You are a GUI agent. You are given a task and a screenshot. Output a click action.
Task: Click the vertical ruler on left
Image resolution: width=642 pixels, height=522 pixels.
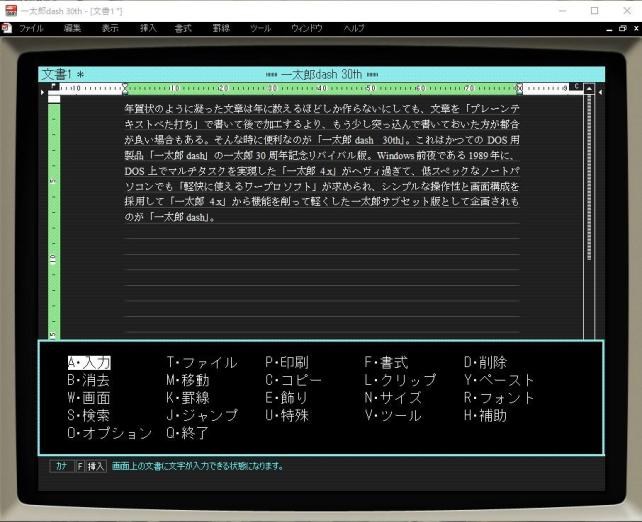tap(54, 219)
